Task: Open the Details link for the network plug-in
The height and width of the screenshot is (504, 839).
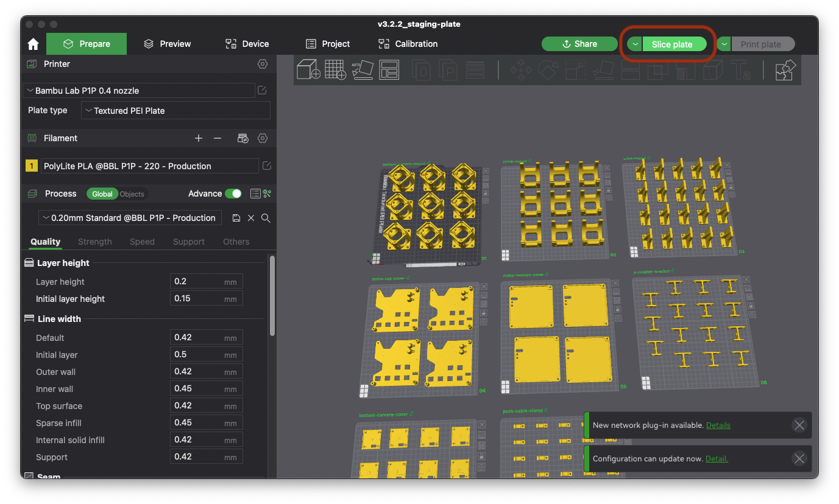Action: click(x=718, y=425)
